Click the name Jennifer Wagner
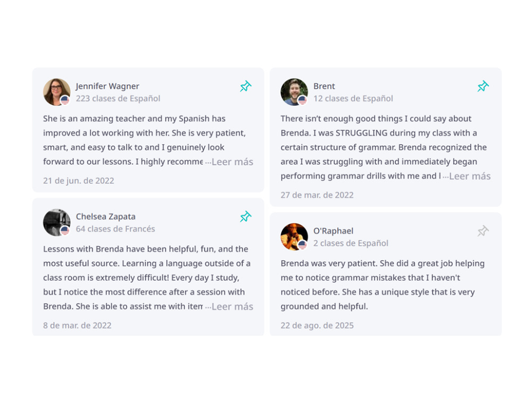This screenshot has height=399, width=532. (x=107, y=86)
